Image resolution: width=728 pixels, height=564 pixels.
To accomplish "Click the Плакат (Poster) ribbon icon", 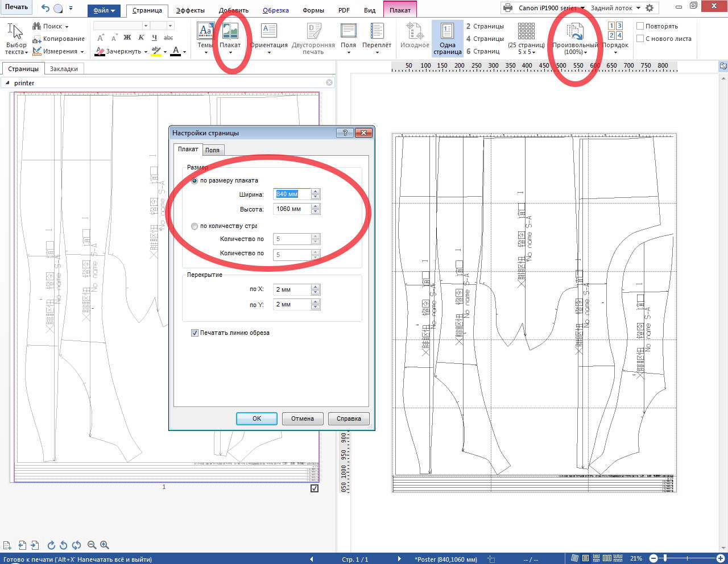I will 230,32.
